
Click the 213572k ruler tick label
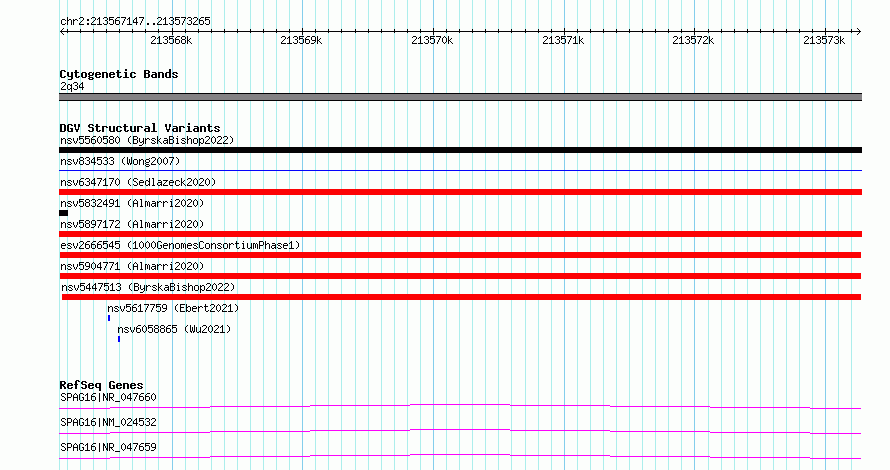click(693, 40)
